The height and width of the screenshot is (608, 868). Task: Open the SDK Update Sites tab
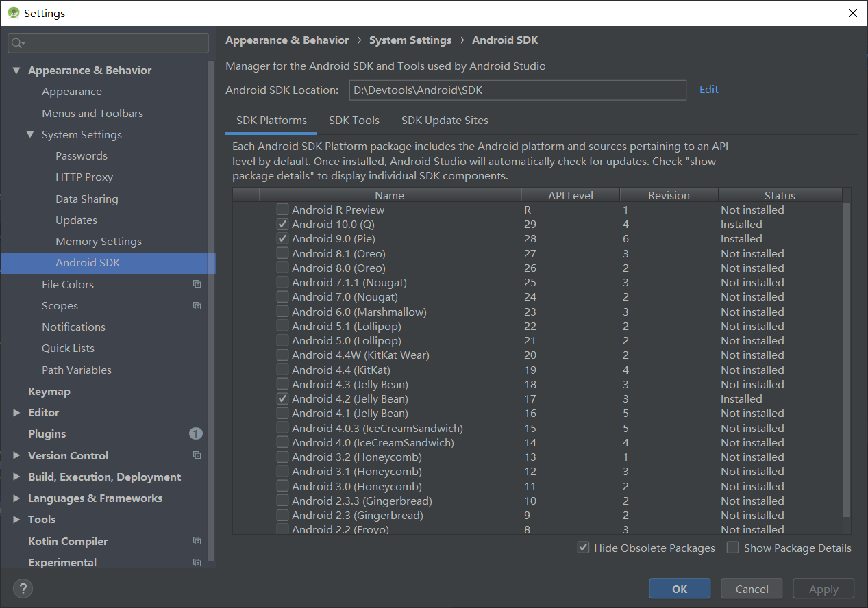pyautogui.click(x=445, y=120)
